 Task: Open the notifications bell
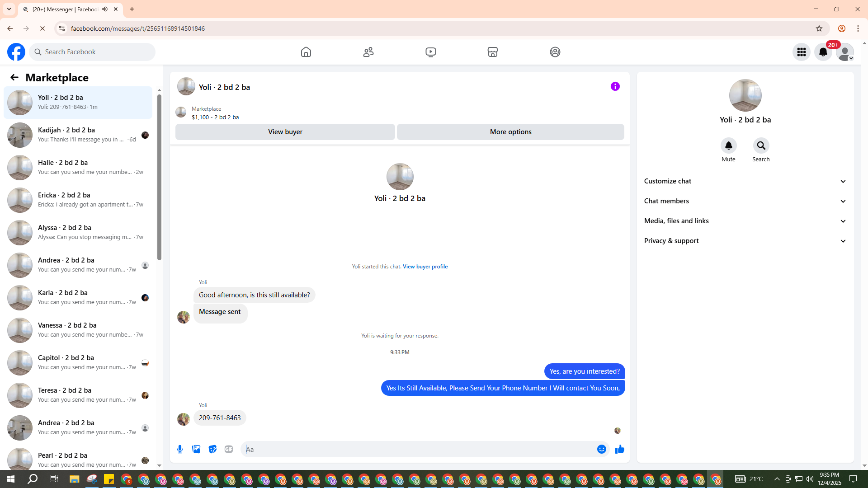click(x=823, y=52)
